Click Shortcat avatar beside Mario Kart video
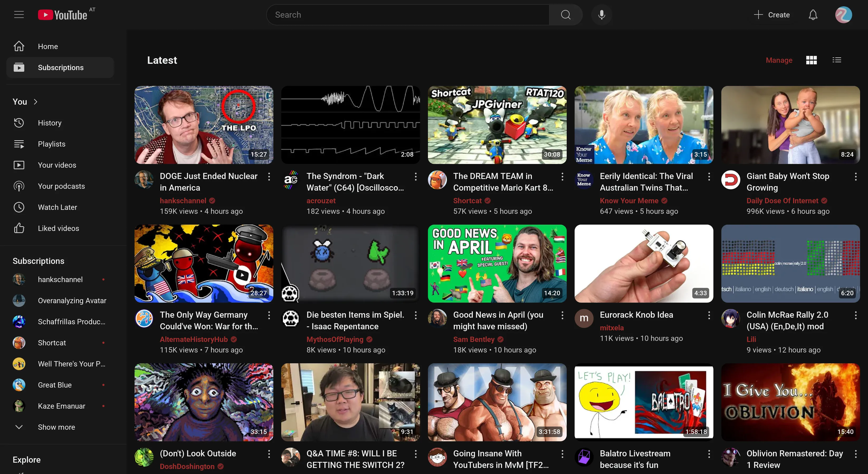This screenshot has height=474, width=868. [437, 180]
